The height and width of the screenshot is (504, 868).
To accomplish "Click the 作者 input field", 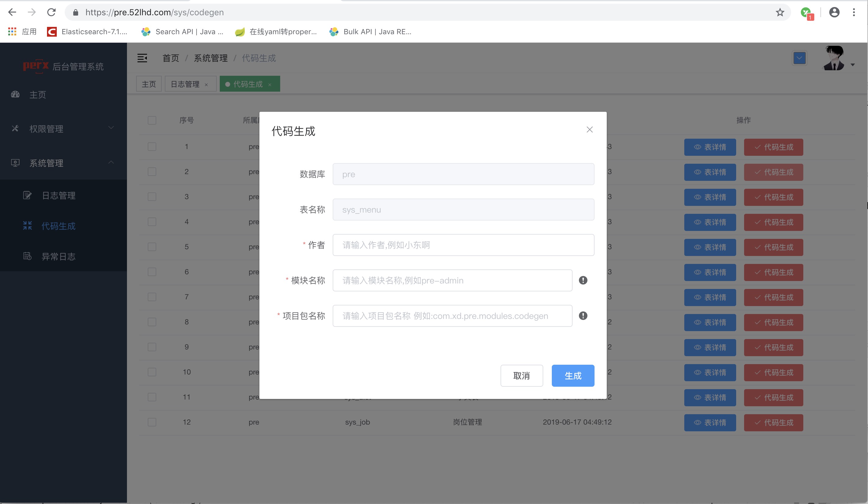I will (463, 245).
